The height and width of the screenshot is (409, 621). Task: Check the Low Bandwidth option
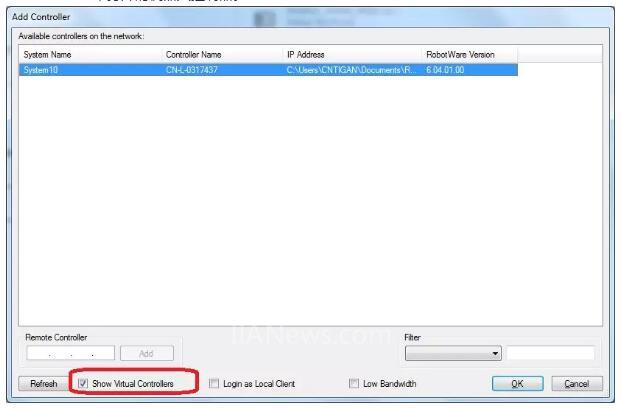click(354, 383)
